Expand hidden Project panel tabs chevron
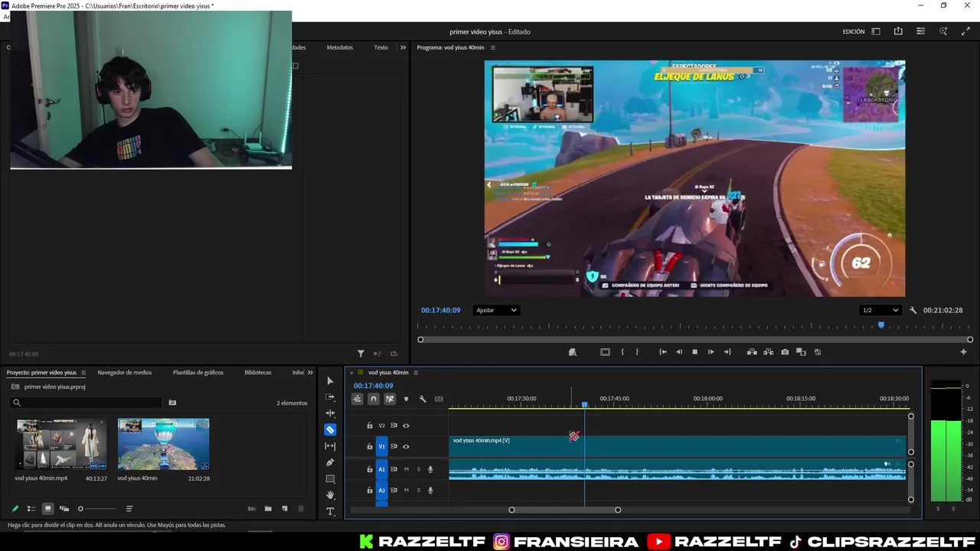 click(x=310, y=373)
